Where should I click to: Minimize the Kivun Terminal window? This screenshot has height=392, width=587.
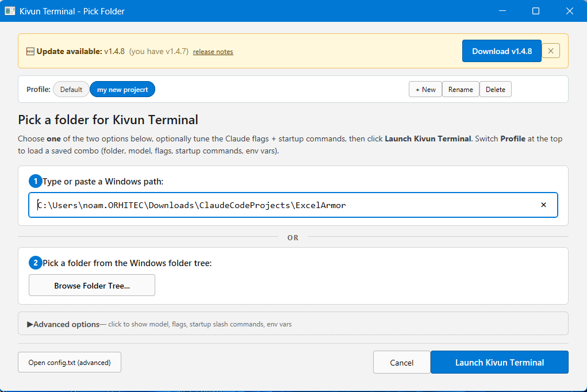(x=502, y=11)
